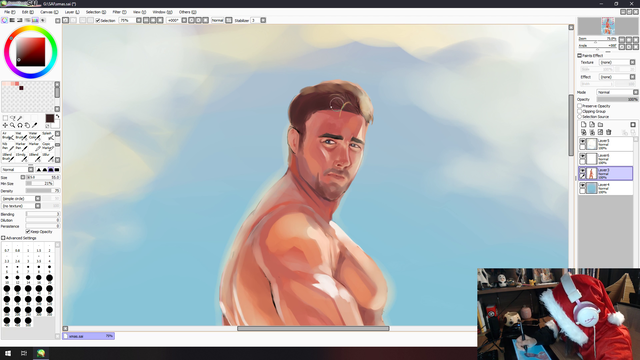Enable Clipping Group option
640x360 pixels.
click(x=580, y=111)
